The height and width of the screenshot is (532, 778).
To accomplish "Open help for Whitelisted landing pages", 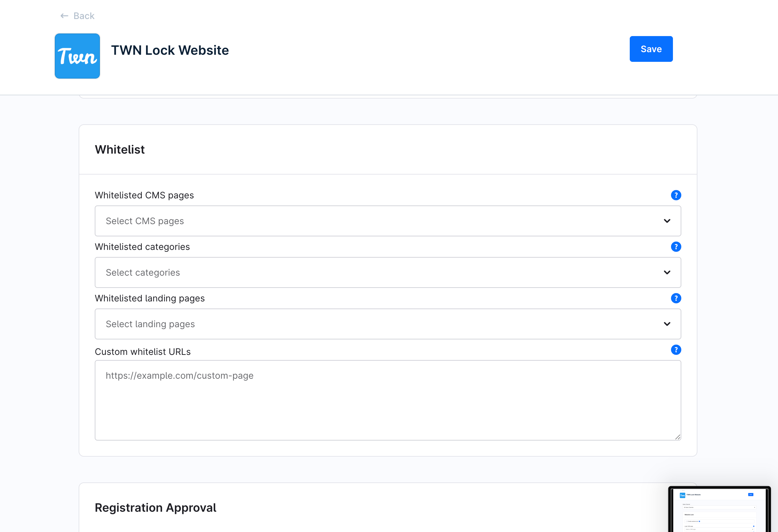I will click(x=676, y=298).
